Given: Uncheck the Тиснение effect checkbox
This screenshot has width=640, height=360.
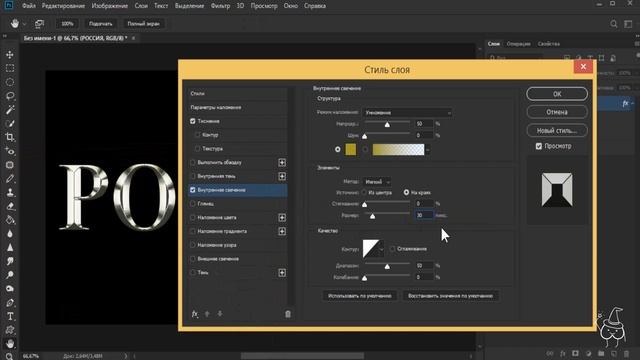Looking at the screenshot, I should (193, 121).
